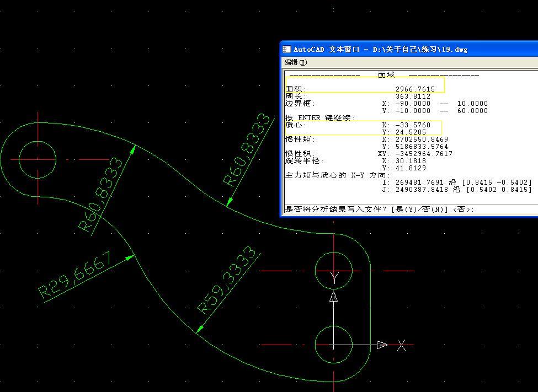The height and width of the screenshot is (392, 538).
Task: Select the 旋转半径 X value 30.1818
Action: [411, 161]
